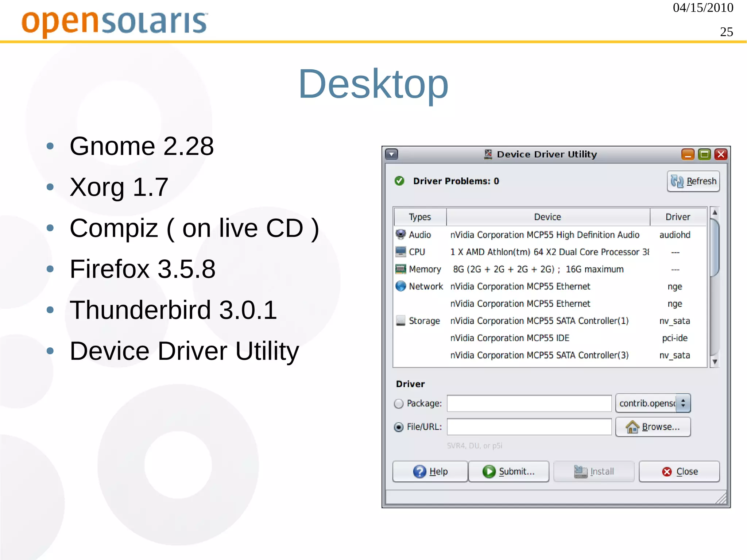Select the File/URL radio button
This screenshot has width=747, height=560.
pos(399,427)
